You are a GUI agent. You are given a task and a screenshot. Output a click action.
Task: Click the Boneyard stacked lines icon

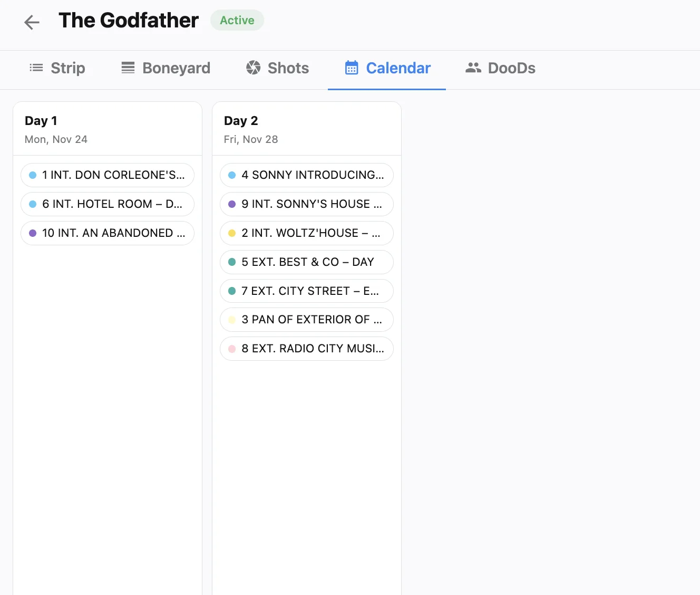pos(128,68)
